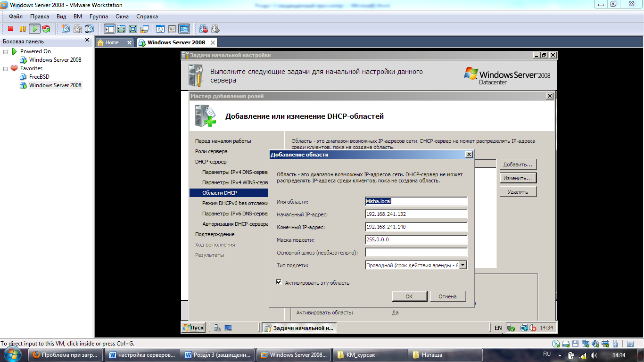
Task: Open the Правка menu
Action: tap(40, 16)
